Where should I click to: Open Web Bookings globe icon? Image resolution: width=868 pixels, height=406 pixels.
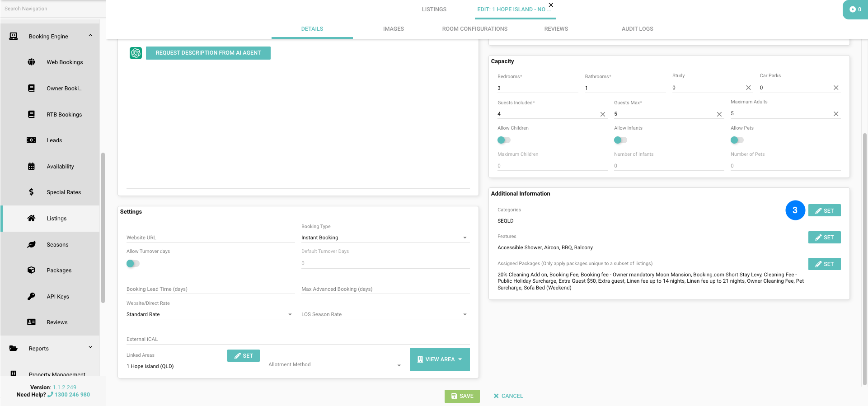31,62
